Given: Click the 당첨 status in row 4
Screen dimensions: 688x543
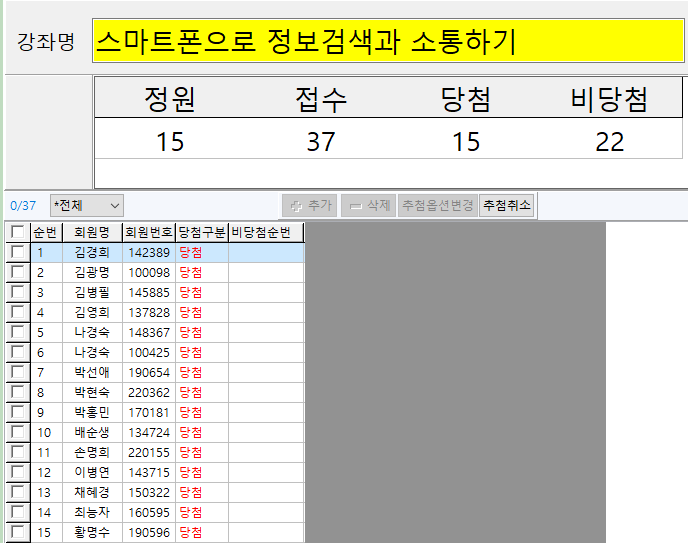Looking at the screenshot, I should point(191,312).
